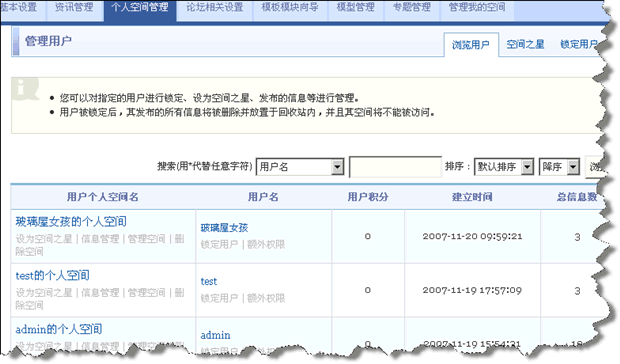Screen dimensions: 620x364
Task: Click 建立时间 column header
Action: click(x=473, y=197)
